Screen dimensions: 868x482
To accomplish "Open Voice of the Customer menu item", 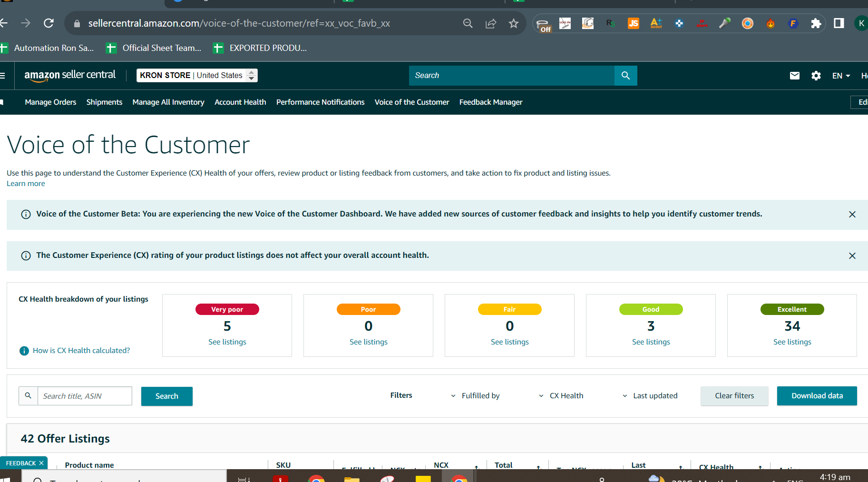I will 412,102.
